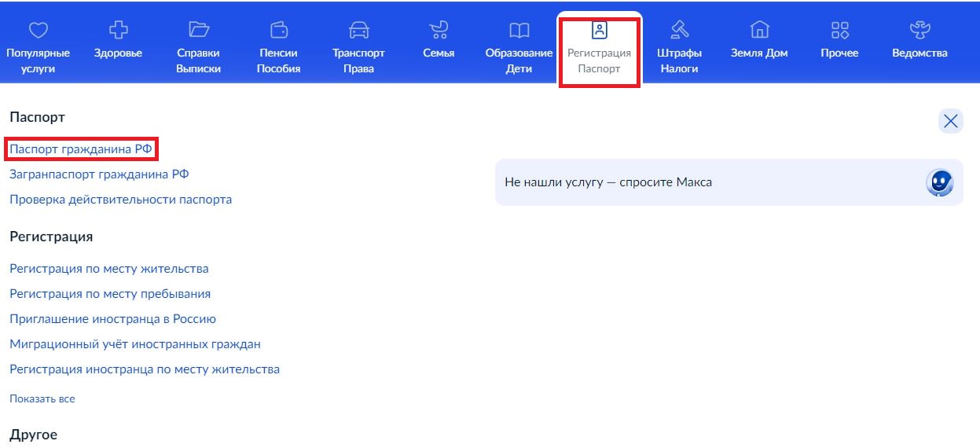This screenshot has height=448, width=980.
Task: Click the gavel Fines icon
Action: point(679,30)
